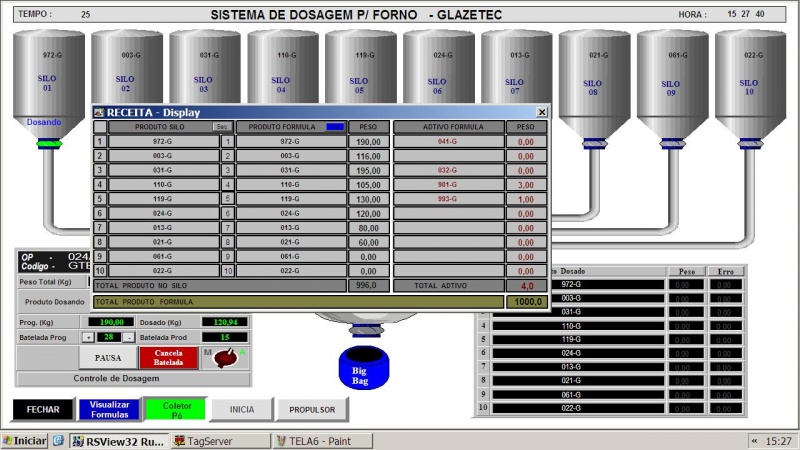Close the RECEITA Display window
The width and height of the screenshot is (800, 450).
tap(542, 113)
